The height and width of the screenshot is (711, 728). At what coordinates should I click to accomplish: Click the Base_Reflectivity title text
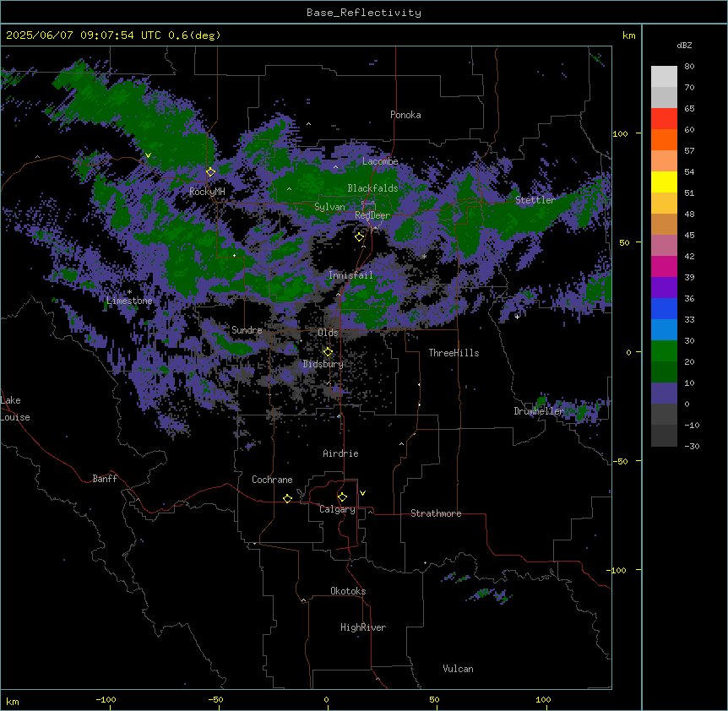coord(364,13)
